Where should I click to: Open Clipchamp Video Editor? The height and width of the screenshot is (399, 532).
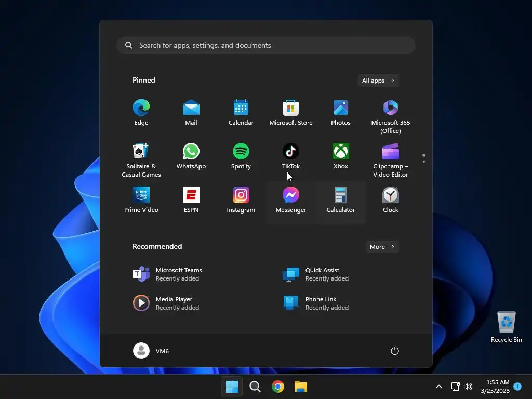click(391, 160)
